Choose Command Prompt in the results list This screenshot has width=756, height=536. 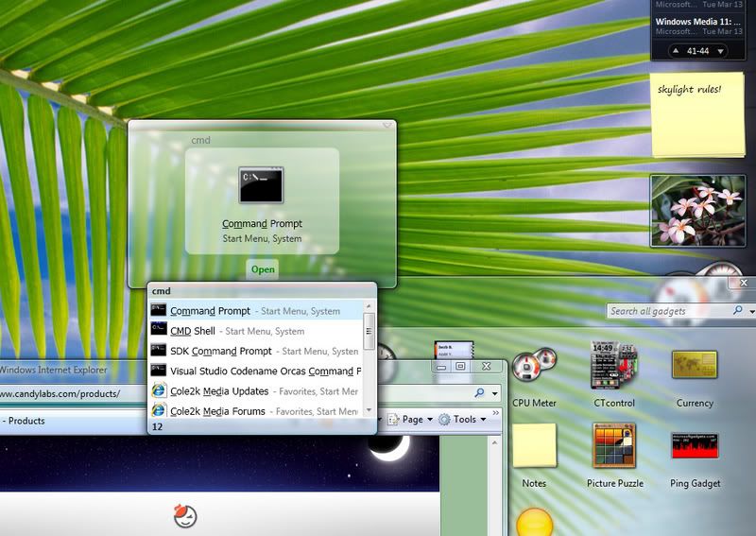[x=255, y=311]
